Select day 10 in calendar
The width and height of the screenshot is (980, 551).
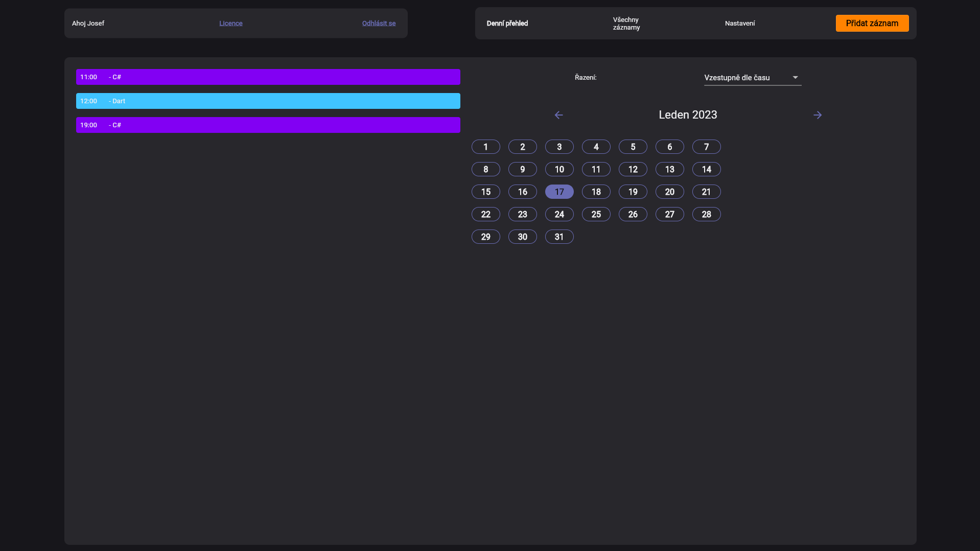pos(559,169)
